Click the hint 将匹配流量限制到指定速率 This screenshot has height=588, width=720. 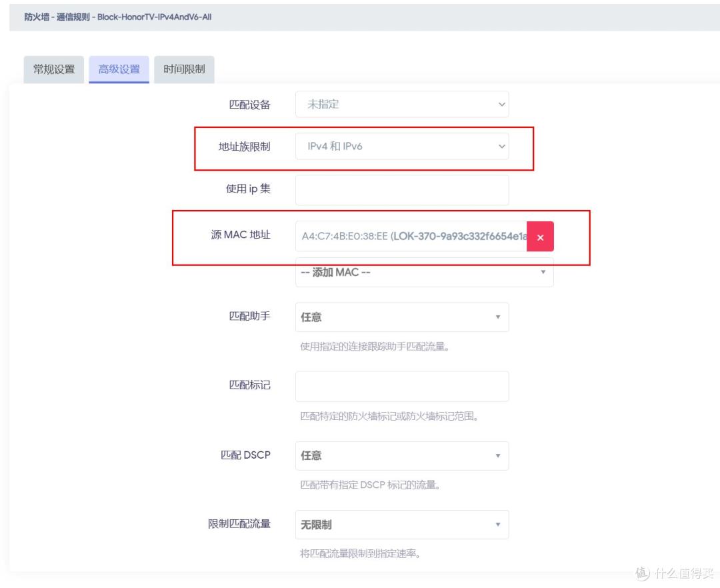pyautogui.click(x=360, y=554)
